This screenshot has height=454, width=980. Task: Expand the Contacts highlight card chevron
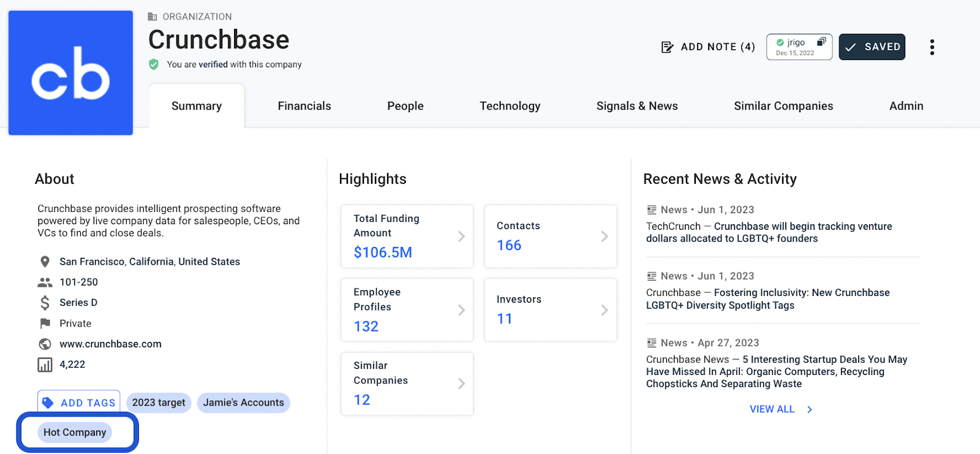click(x=604, y=236)
